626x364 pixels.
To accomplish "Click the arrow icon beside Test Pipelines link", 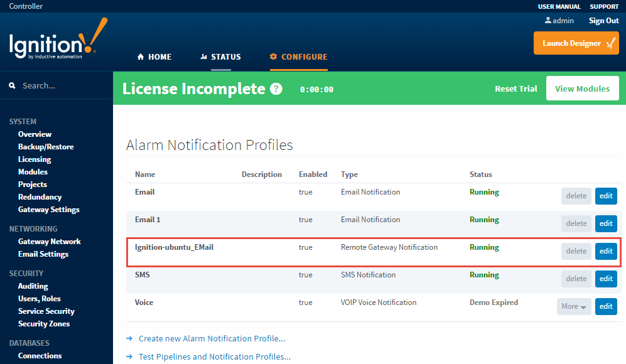I will [x=130, y=356].
